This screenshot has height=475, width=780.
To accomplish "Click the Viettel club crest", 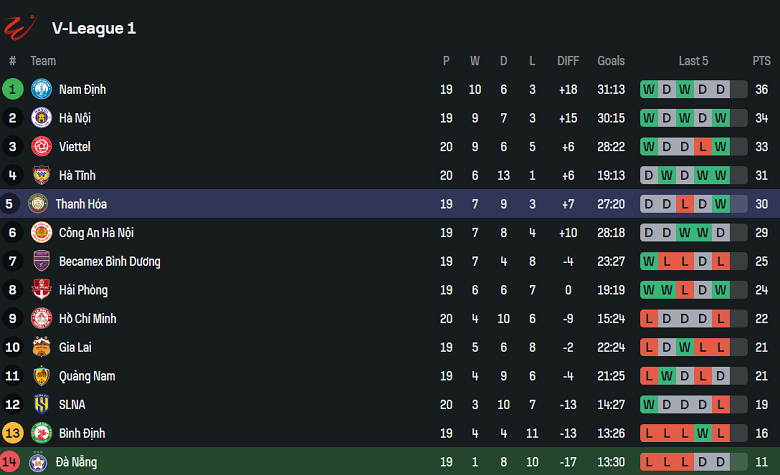I will click(x=41, y=147).
